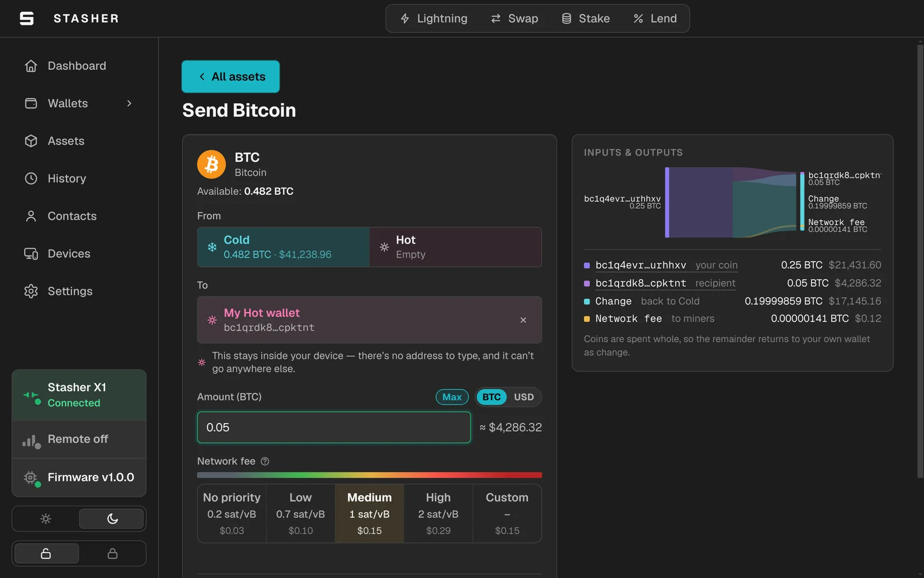924x578 pixels.
Task: Select Cold wallet as source
Action: (284, 247)
